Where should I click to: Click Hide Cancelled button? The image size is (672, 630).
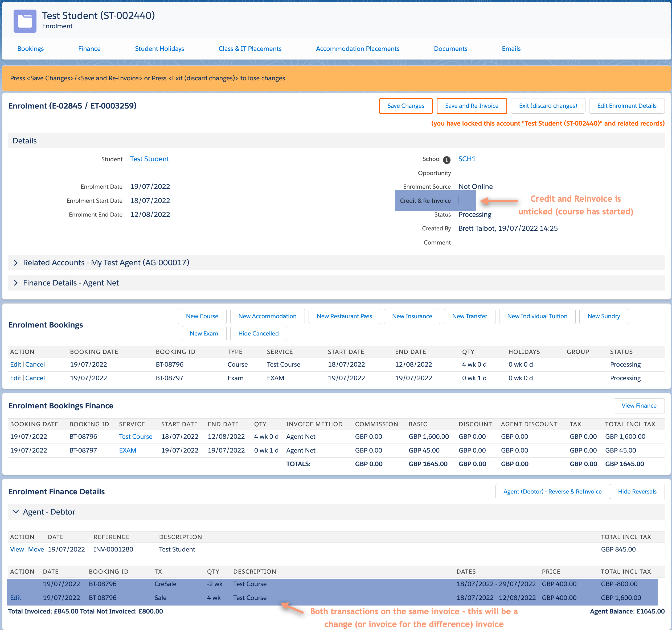(258, 333)
